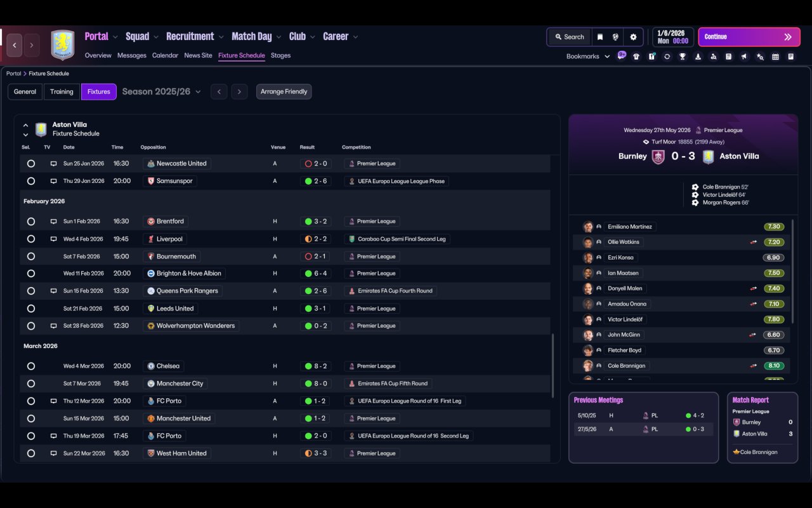Expand the Recruitment menu chevron
812x508 pixels.
[x=221, y=37]
